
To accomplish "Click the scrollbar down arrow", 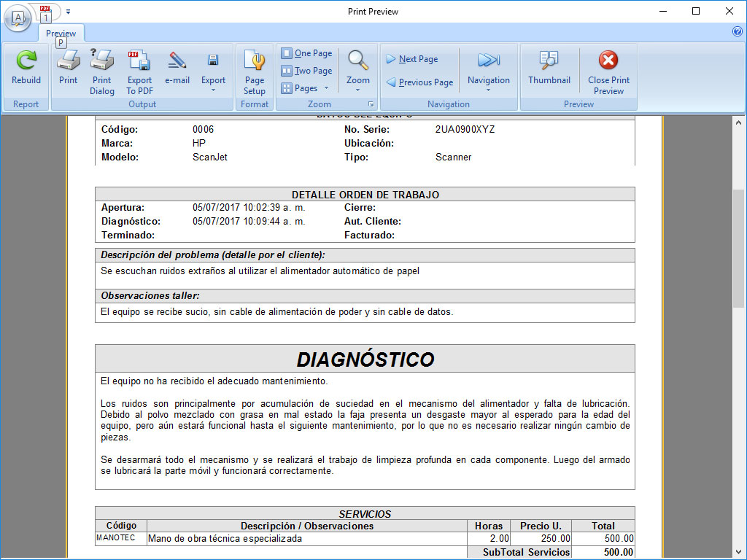I will [738, 553].
